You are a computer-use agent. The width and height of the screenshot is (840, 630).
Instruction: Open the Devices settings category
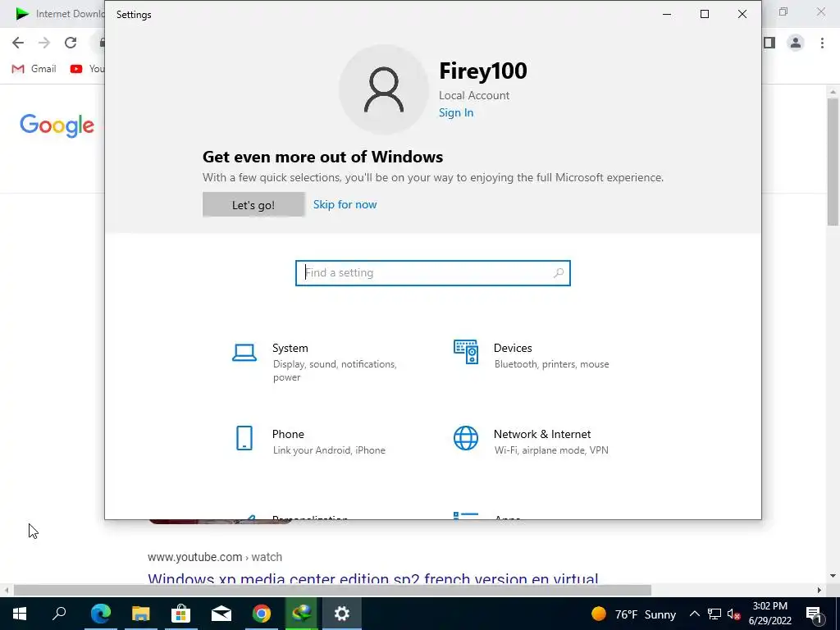pyautogui.click(x=532, y=355)
